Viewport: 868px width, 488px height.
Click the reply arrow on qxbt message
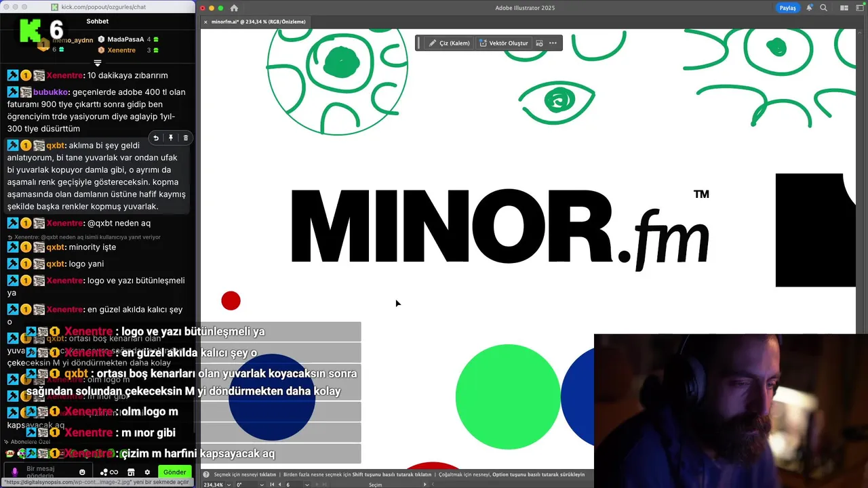click(x=156, y=138)
